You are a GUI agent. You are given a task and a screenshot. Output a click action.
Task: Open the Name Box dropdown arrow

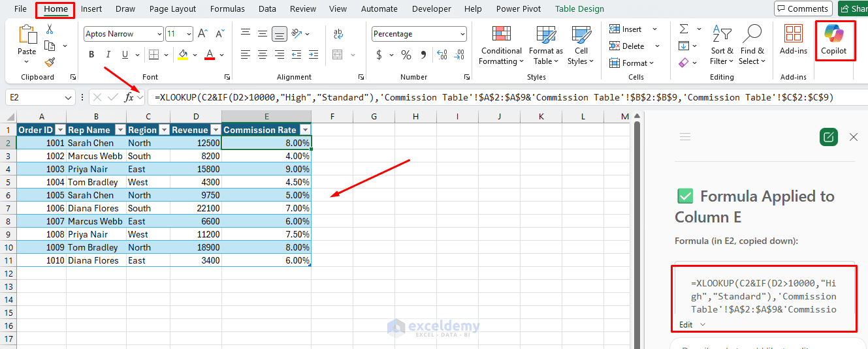pyautogui.click(x=69, y=97)
